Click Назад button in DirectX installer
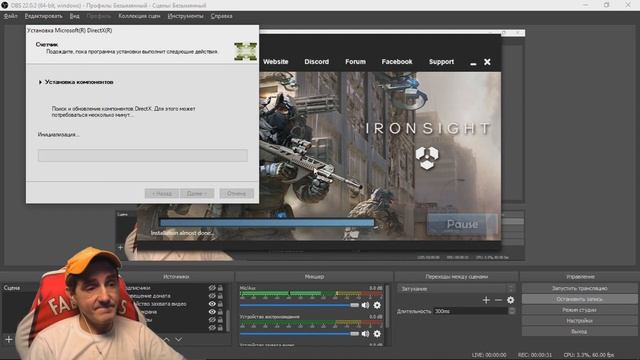640x360 pixels. click(x=162, y=193)
